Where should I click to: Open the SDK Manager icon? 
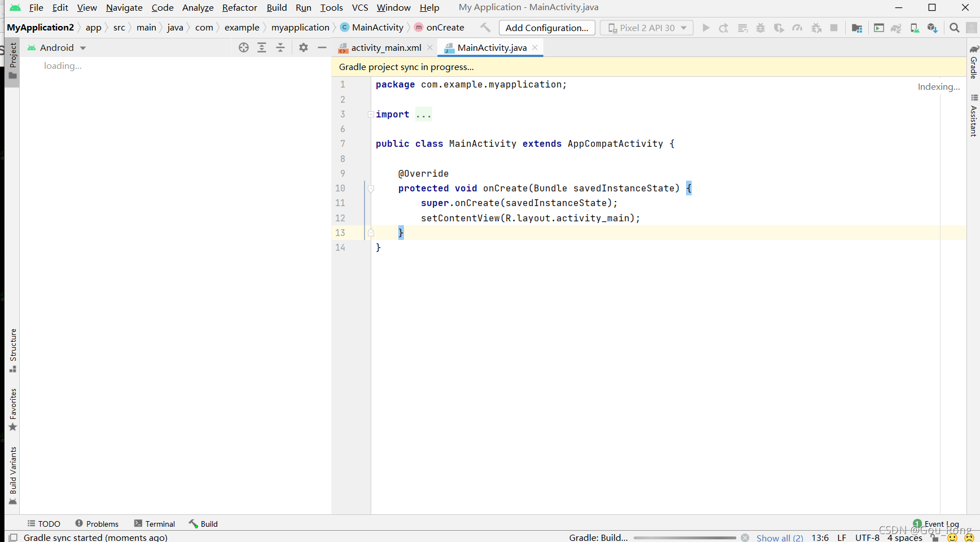[x=933, y=28]
